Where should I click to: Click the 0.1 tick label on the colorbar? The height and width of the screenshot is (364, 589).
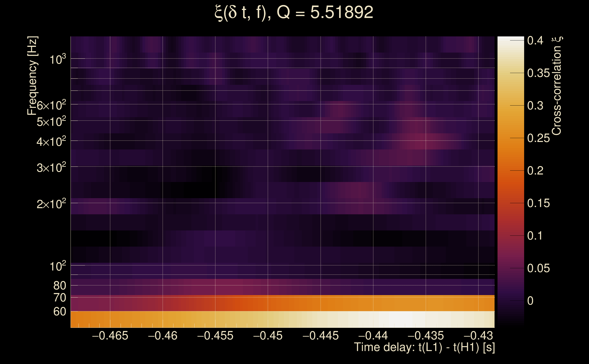pos(535,236)
